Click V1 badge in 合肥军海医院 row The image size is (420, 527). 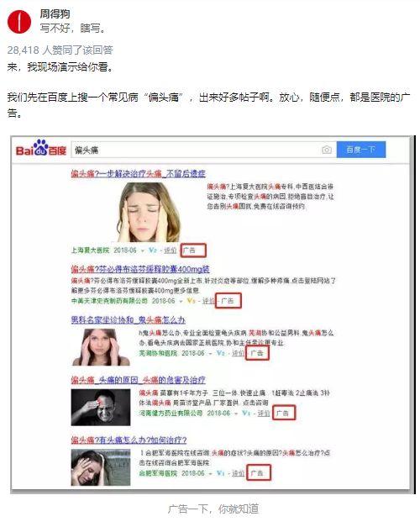pos(220,473)
